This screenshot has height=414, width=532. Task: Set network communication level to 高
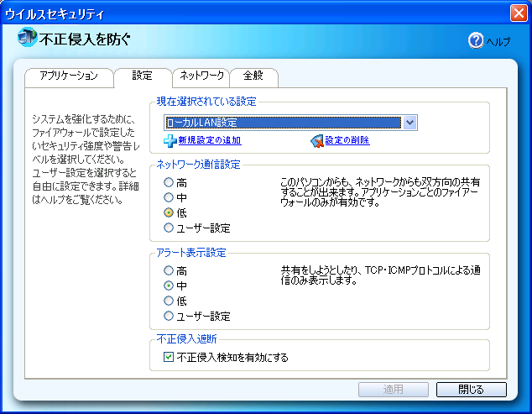(170, 182)
